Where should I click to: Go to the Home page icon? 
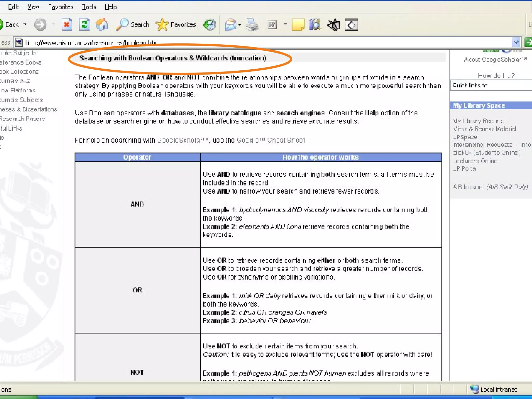[x=102, y=25]
